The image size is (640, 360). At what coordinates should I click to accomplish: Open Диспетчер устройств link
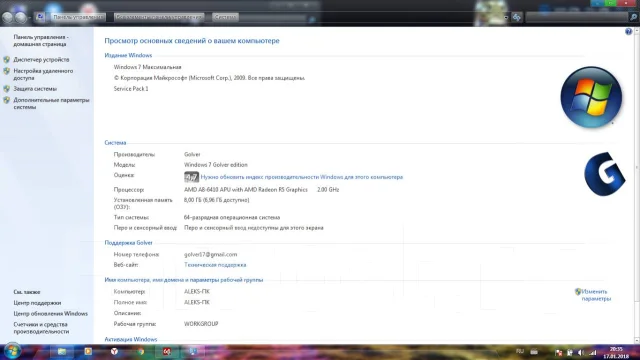(x=41, y=60)
